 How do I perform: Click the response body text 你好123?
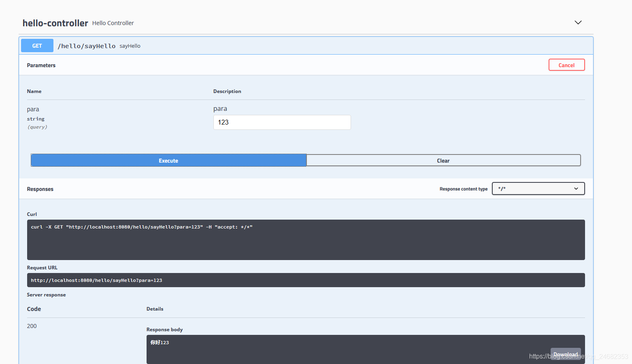[x=160, y=343]
